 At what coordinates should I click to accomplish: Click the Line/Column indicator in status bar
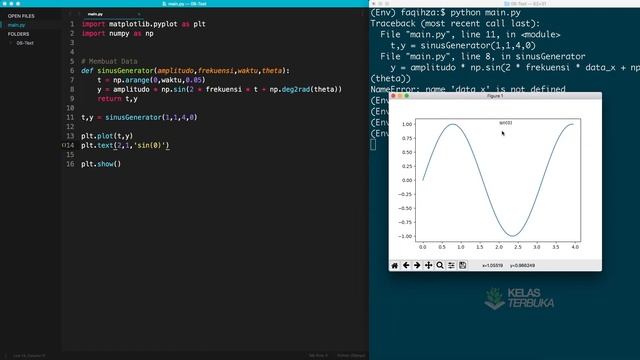click(x=29, y=356)
